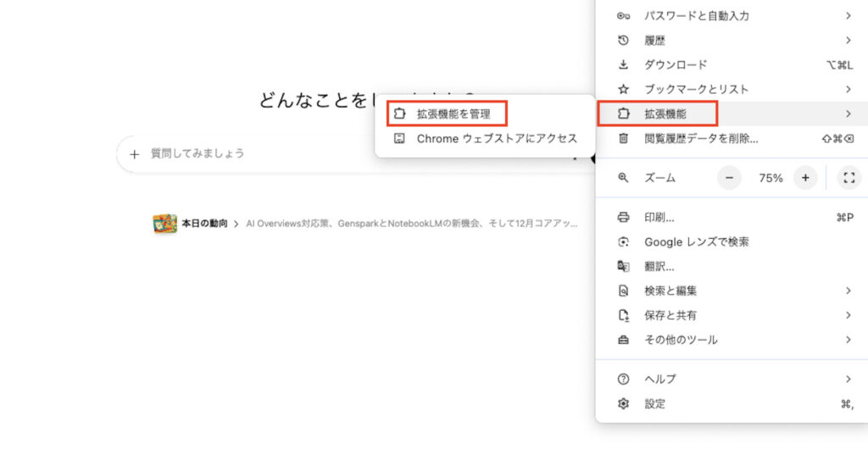Click the history clock icon beside 履歴
The height and width of the screenshot is (466, 868).
tap(623, 40)
